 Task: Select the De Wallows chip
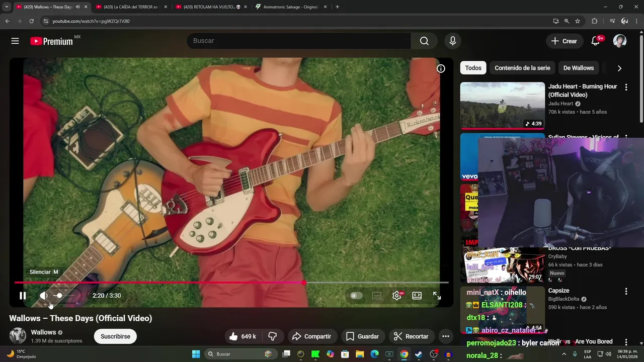pyautogui.click(x=579, y=68)
